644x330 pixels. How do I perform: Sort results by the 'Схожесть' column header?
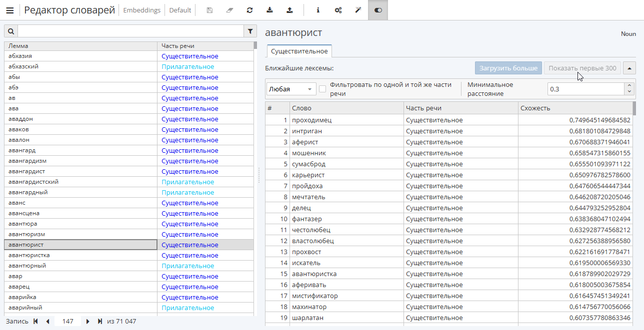tap(575, 108)
